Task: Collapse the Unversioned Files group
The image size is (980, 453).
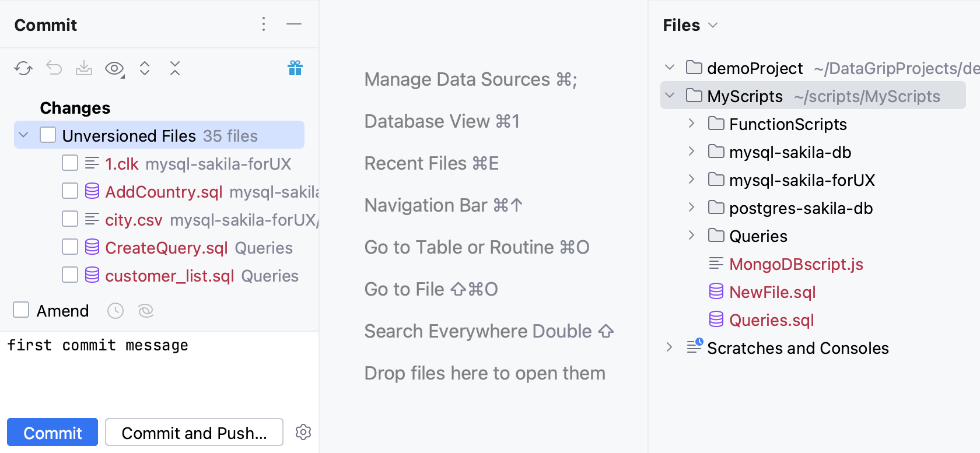Action: coord(23,135)
